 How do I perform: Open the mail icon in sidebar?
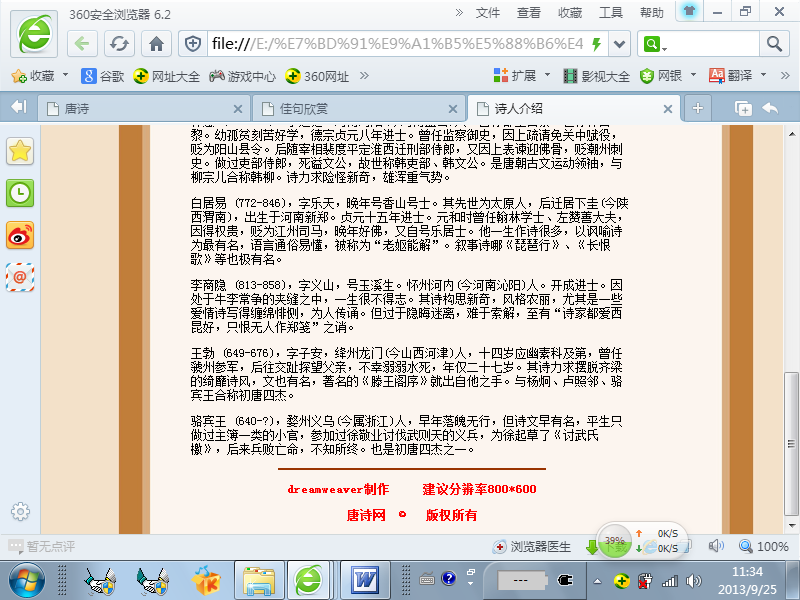(x=20, y=276)
